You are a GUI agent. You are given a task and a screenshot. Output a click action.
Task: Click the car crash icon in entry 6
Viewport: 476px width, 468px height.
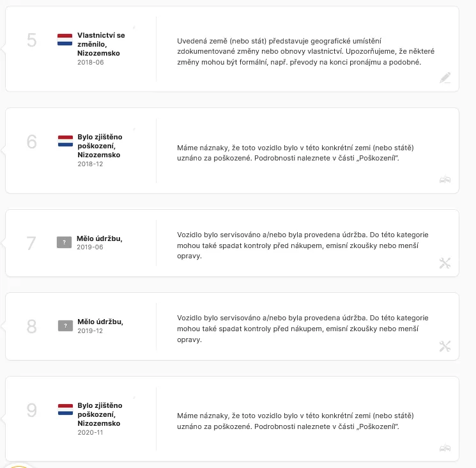tap(445, 180)
